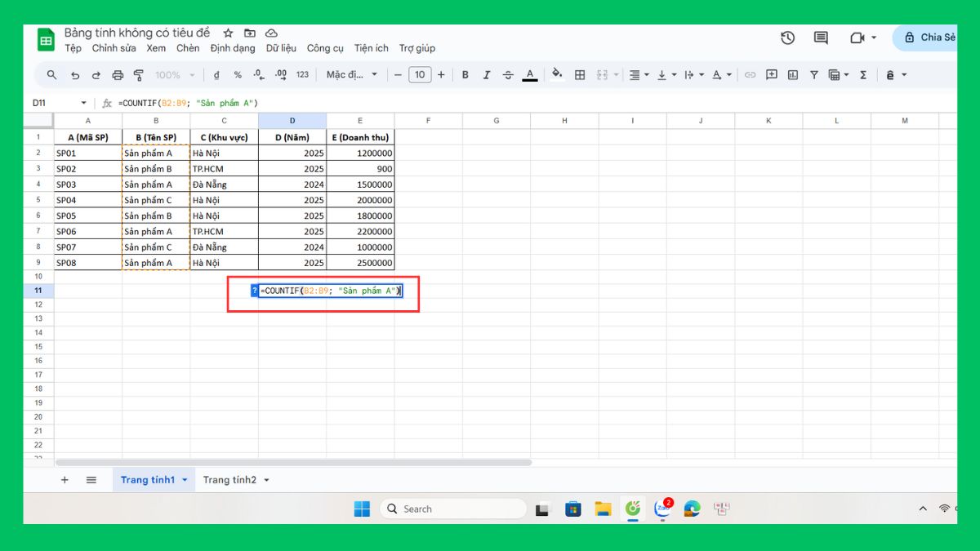
Task: Select the Paint format tool
Action: click(x=139, y=74)
